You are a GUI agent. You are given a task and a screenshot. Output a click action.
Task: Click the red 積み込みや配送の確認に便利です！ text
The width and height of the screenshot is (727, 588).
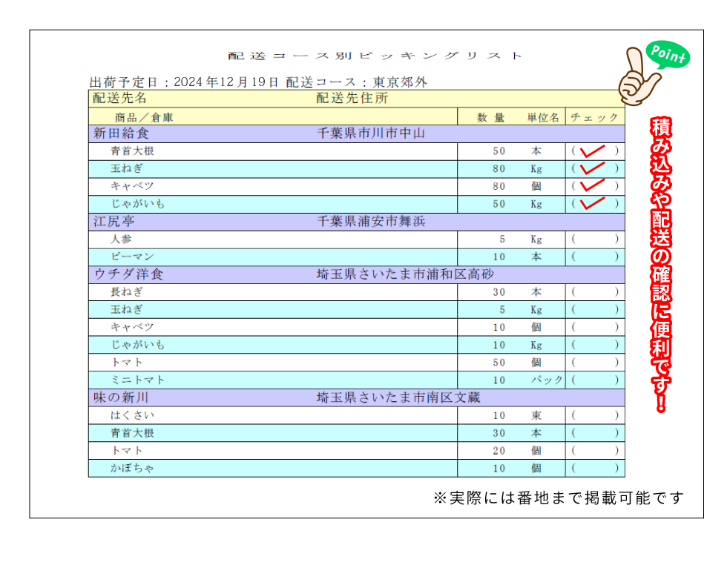click(x=661, y=265)
